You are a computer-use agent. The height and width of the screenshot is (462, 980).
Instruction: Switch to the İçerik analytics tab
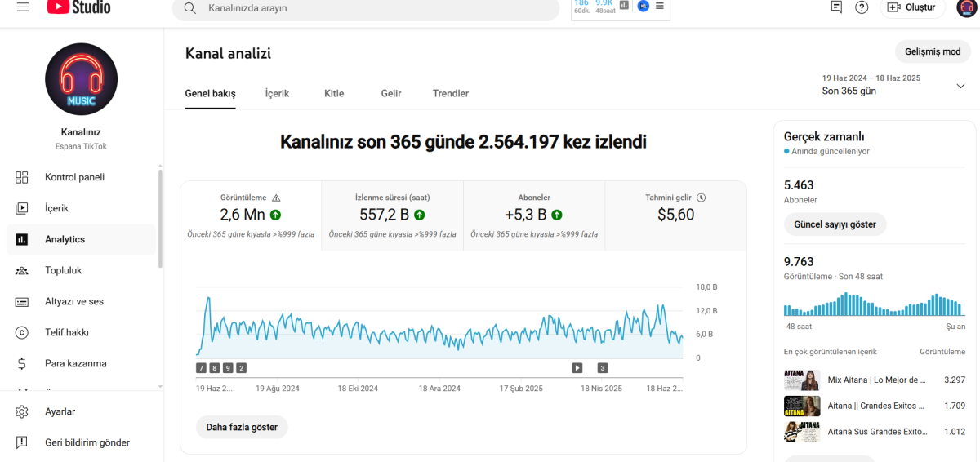pos(277,93)
